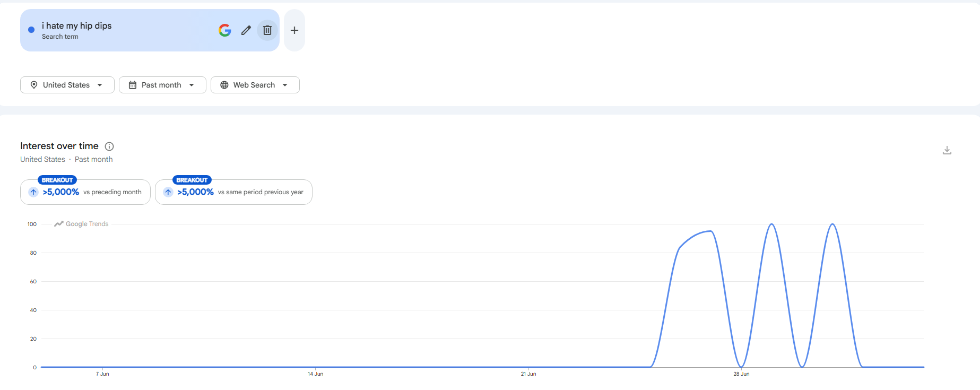
Task: Open Google search icon for the term
Action: [225, 30]
